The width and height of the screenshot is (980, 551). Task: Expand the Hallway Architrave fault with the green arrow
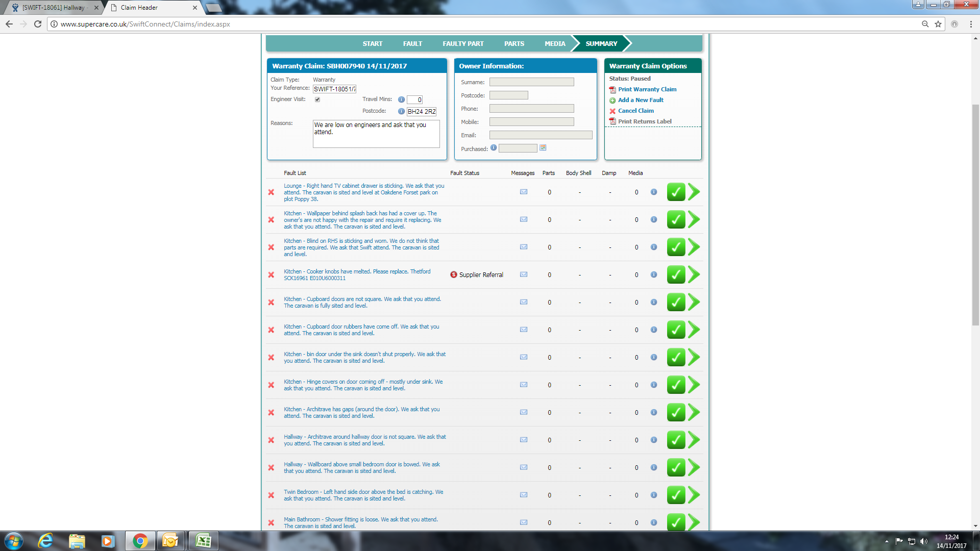[x=694, y=440]
